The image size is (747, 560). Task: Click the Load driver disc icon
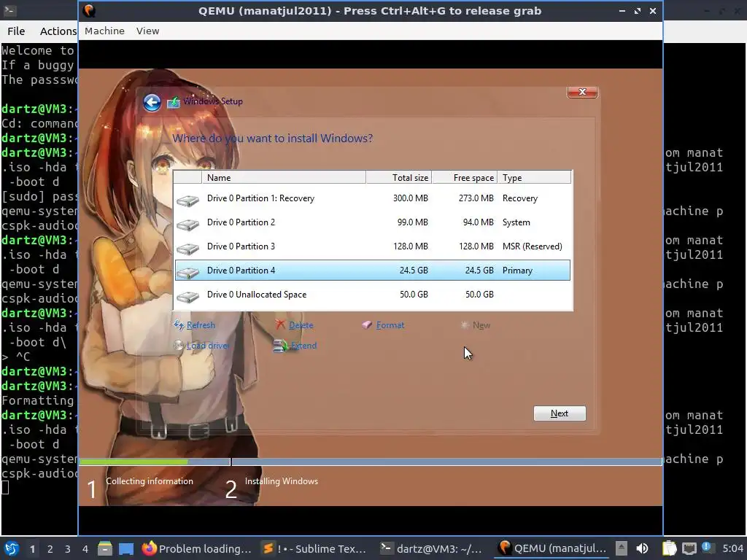(x=179, y=345)
